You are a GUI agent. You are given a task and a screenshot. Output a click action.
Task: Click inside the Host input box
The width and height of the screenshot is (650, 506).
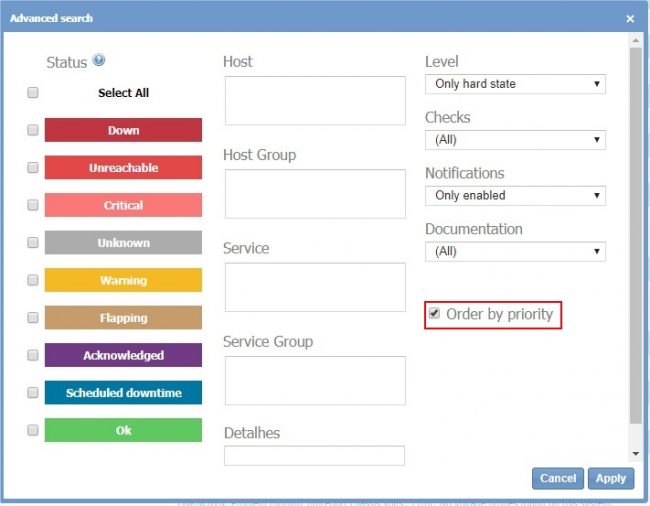(x=315, y=101)
